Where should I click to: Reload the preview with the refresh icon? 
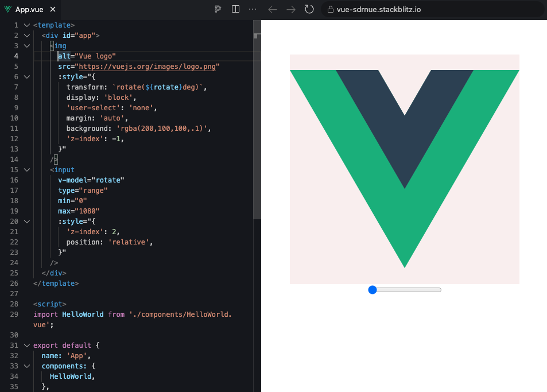click(x=309, y=9)
